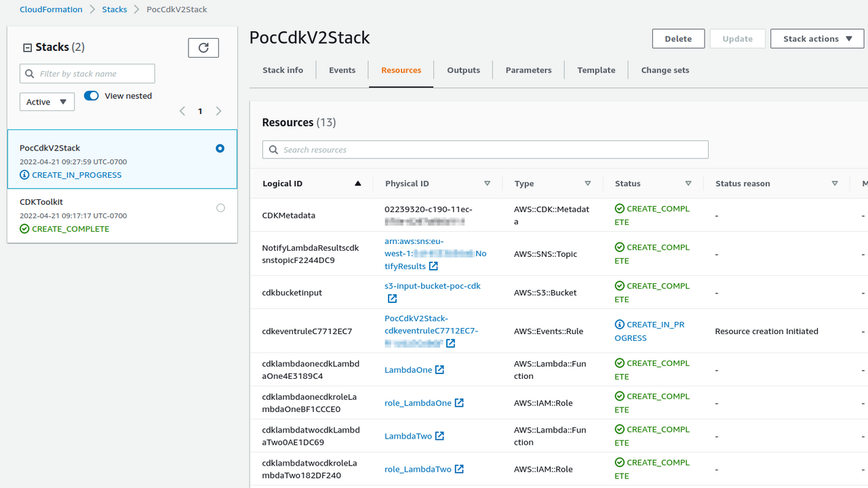The height and width of the screenshot is (488, 868).
Task: Click the in-progress status icon for cdkeventruleC7712EC7
Action: (x=619, y=325)
